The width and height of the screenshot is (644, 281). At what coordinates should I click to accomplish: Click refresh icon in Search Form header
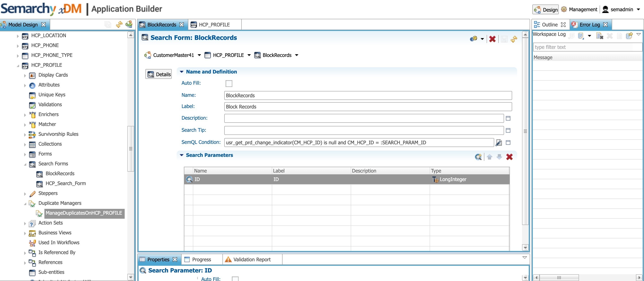pos(514,39)
